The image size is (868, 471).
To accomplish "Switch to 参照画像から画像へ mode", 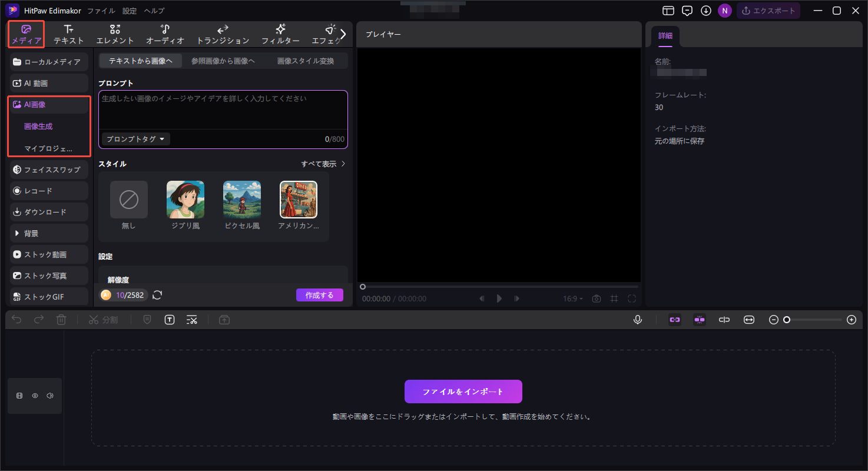I will [223, 61].
